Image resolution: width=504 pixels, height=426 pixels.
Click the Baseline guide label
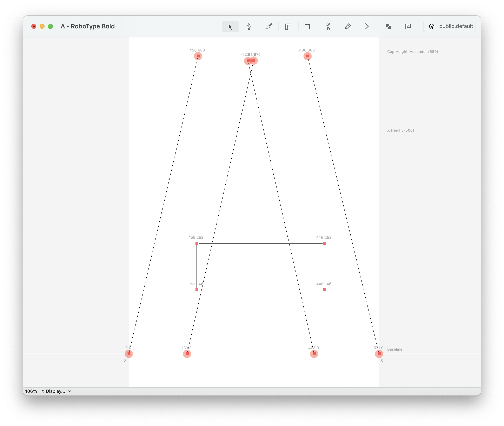(395, 349)
